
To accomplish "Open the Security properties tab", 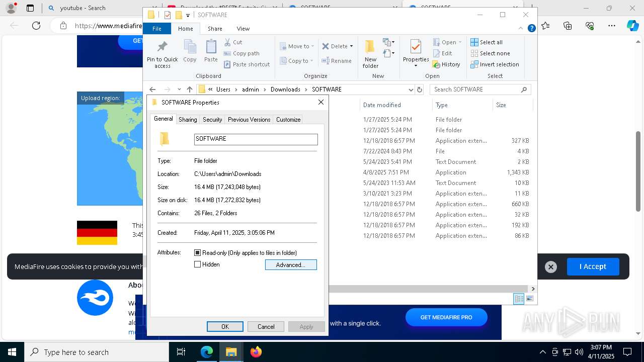I will [x=212, y=120].
